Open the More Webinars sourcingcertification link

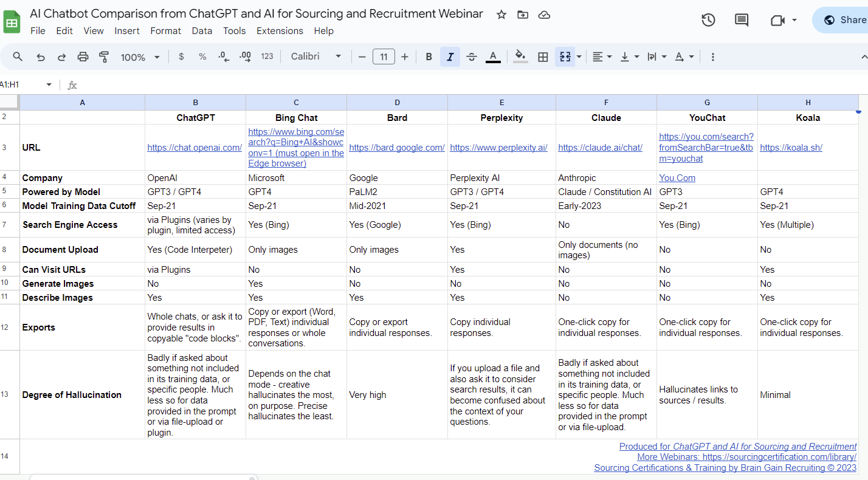tap(747, 457)
